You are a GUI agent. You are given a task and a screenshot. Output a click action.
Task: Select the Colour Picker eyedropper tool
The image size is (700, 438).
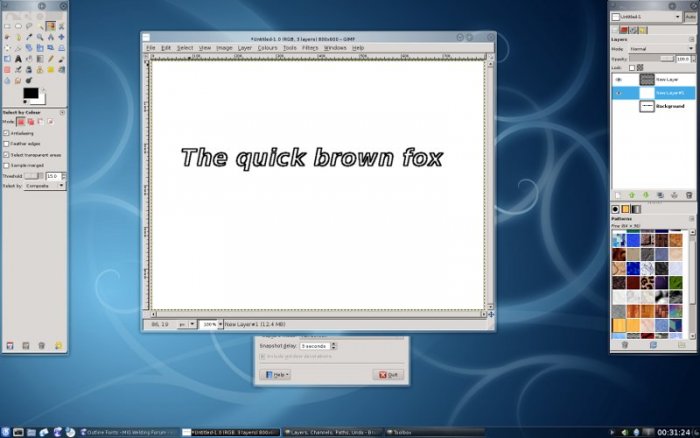(29, 37)
